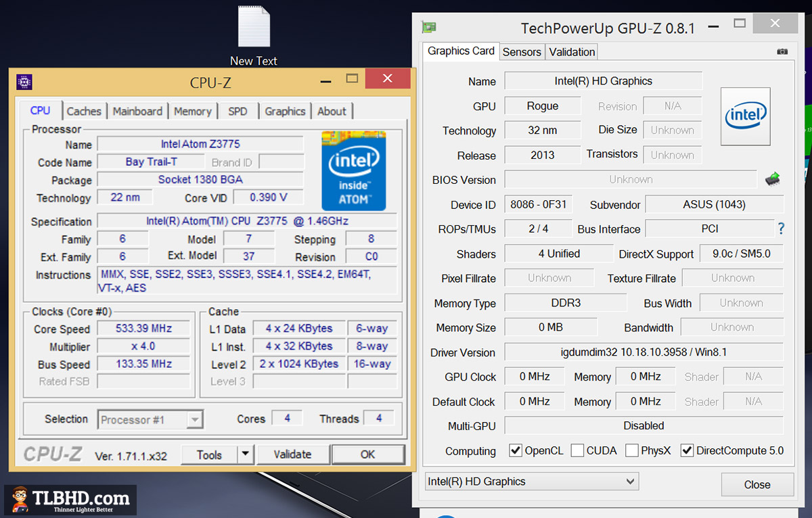Click the Intel Inside Atom logo
Screen dimensions: 812x518
(x=353, y=170)
